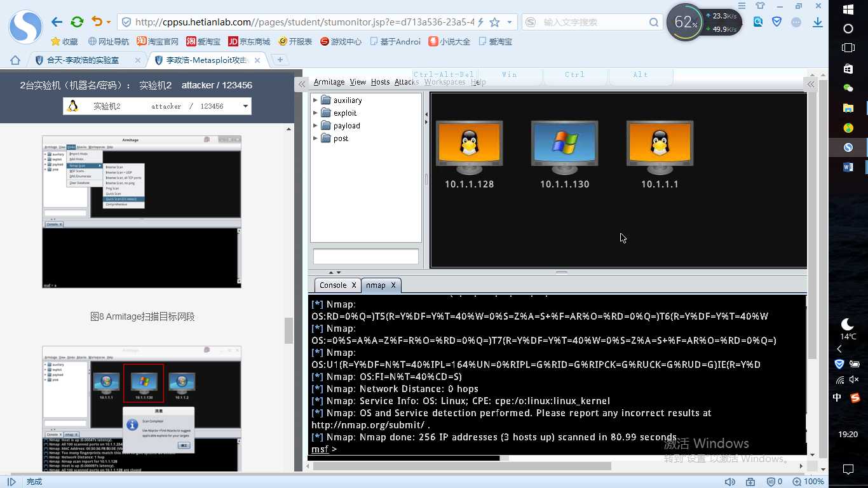This screenshot has height=488, width=868.
Task: Click the Ctrl key button
Action: click(575, 75)
